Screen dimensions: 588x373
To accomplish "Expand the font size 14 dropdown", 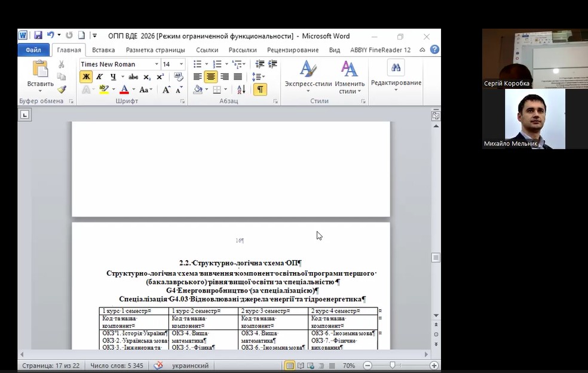I will coord(181,64).
